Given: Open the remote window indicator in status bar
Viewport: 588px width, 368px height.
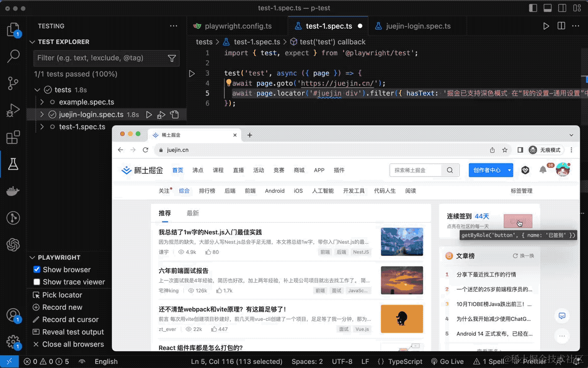Looking at the screenshot, I should pyautogui.click(x=9, y=361).
